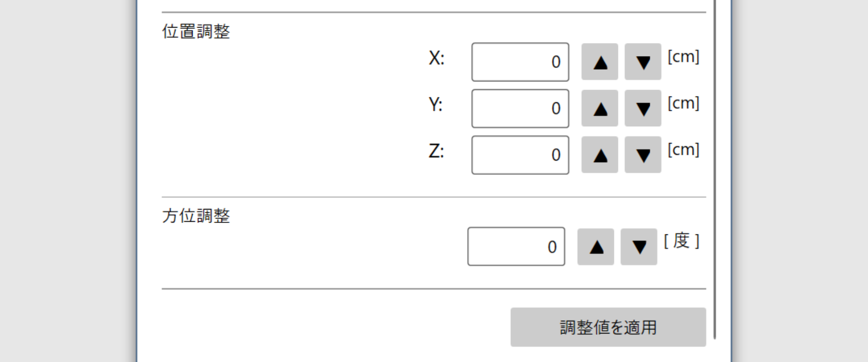
Task: Click the 方位調整 section label
Action: [x=195, y=217]
